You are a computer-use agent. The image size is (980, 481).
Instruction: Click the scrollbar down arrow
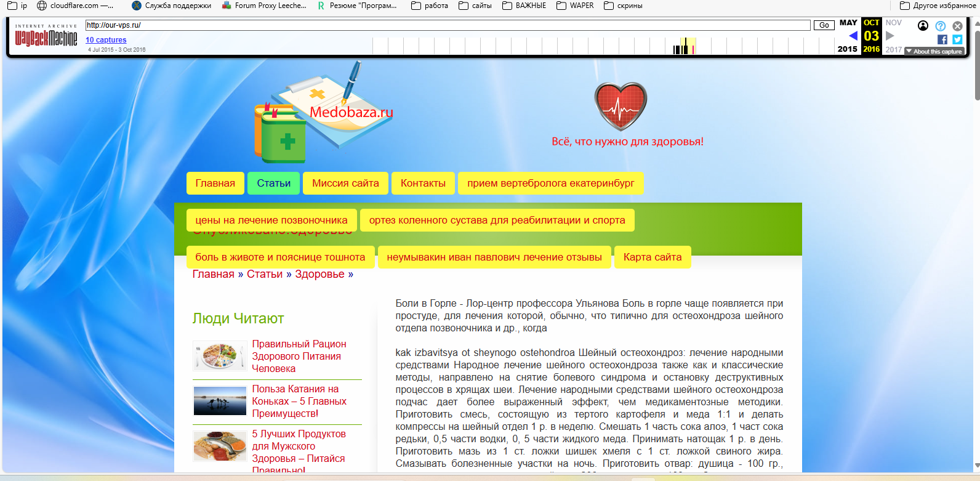[x=977, y=466]
